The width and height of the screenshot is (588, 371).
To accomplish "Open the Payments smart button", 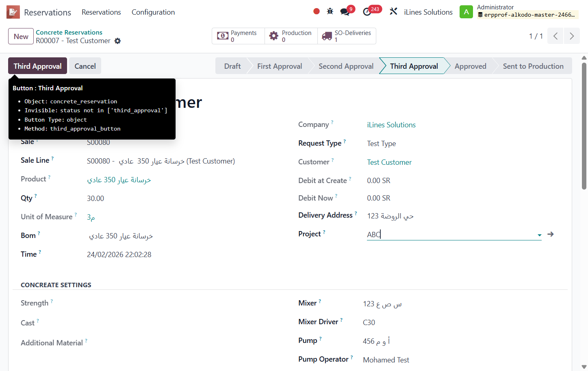I will (x=239, y=36).
